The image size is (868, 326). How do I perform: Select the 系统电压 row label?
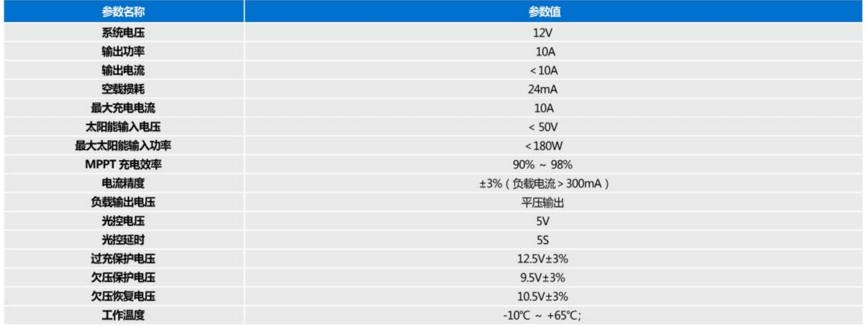123,33
